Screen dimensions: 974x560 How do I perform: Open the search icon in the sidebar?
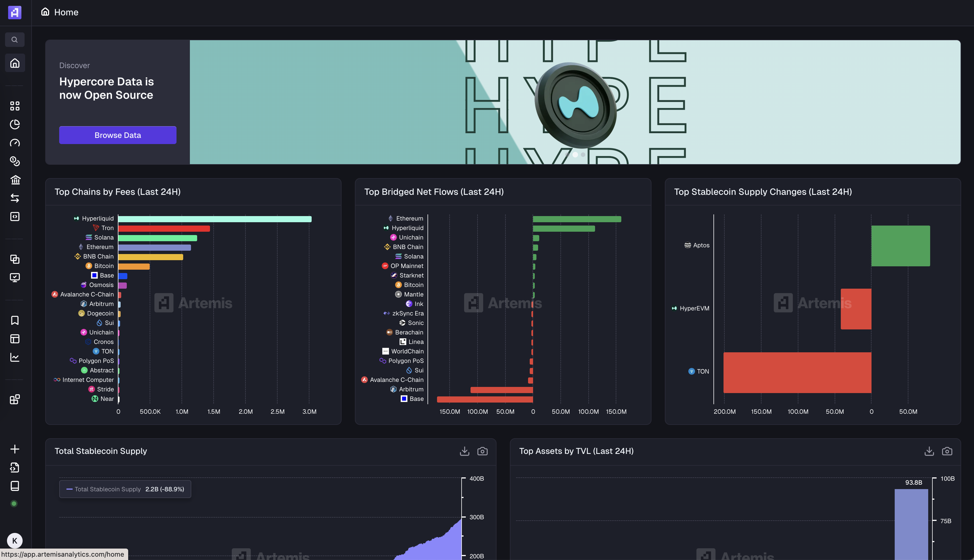tap(15, 40)
